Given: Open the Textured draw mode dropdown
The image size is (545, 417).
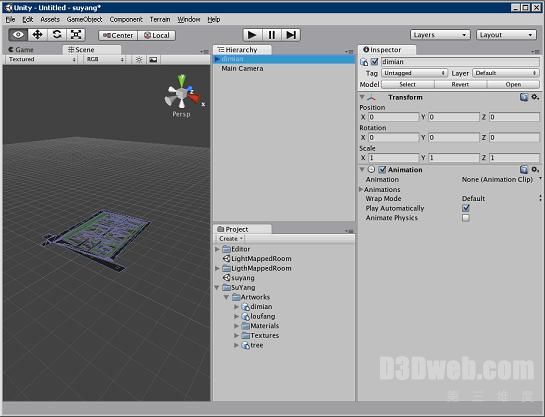Looking at the screenshot, I should pyautogui.click(x=42, y=59).
